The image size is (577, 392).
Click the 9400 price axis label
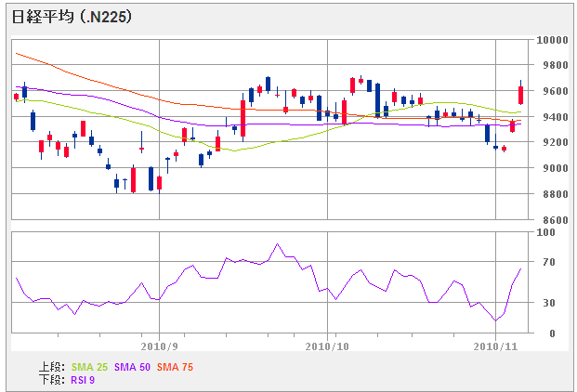556,117
